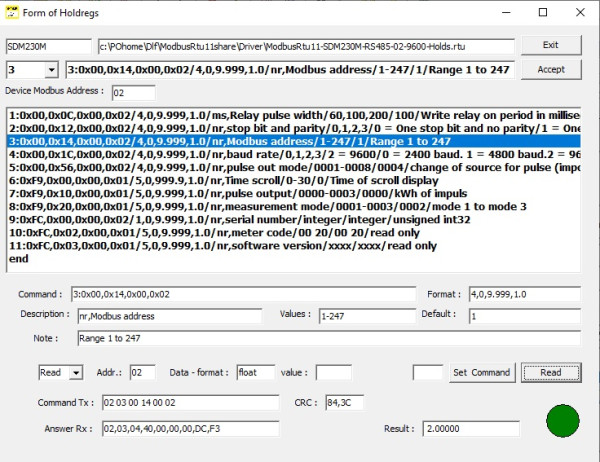
Task: Click the SDM230M device name field
Action: (49, 47)
